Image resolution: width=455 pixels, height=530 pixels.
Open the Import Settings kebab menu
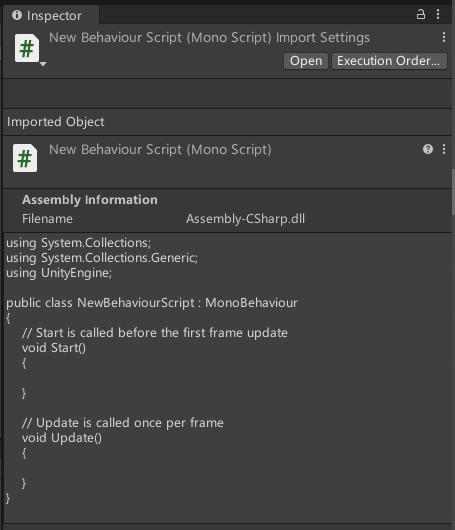[444, 37]
